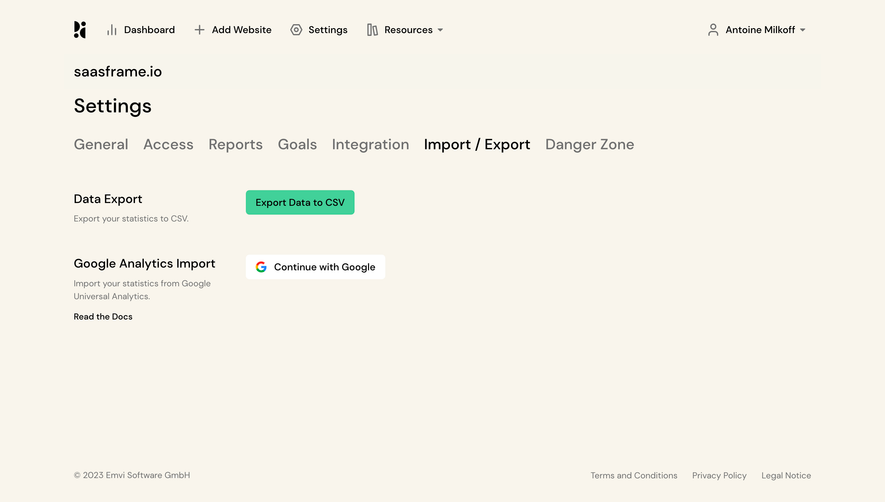Click the "Export your statistics to CSV." text
This screenshot has width=885, height=502.
tap(131, 219)
